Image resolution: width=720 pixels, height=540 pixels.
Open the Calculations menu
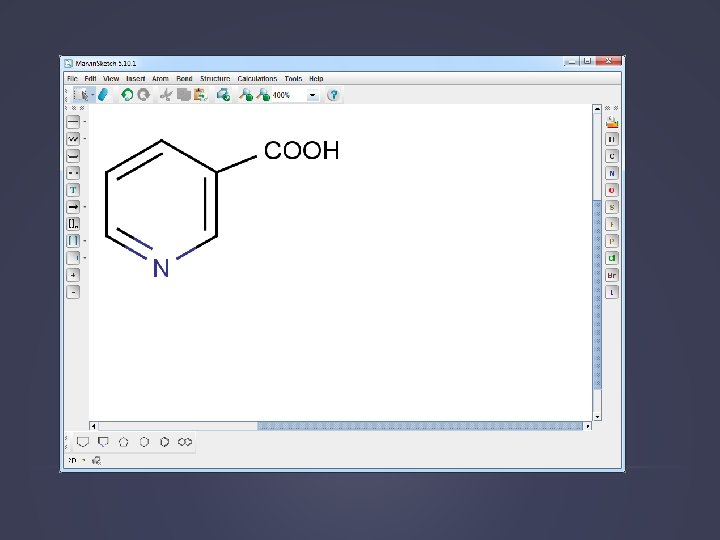pos(257,79)
